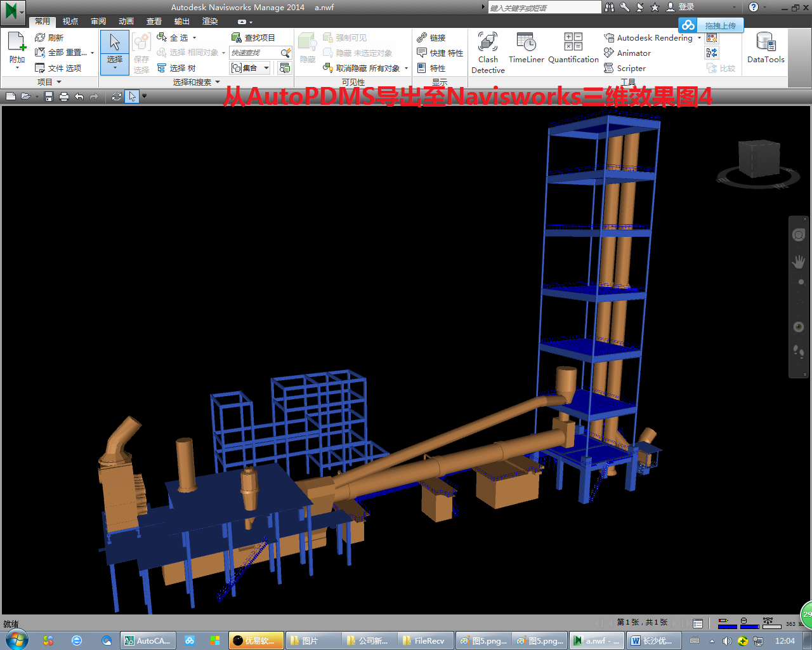This screenshot has width=812, height=650.
Task: Open the Scripter tool
Action: point(625,68)
